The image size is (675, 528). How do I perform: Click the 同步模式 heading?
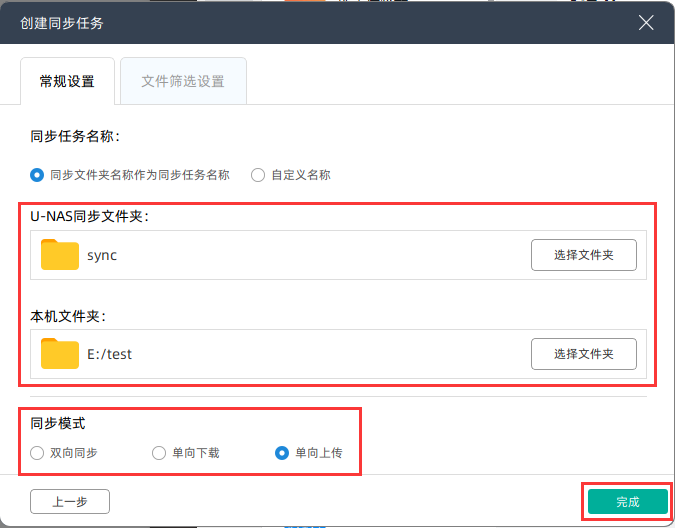tap(58, 423)
